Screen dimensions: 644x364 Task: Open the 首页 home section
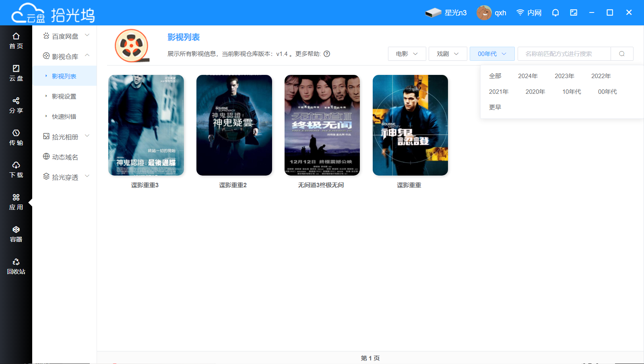[x=16, y=41]
